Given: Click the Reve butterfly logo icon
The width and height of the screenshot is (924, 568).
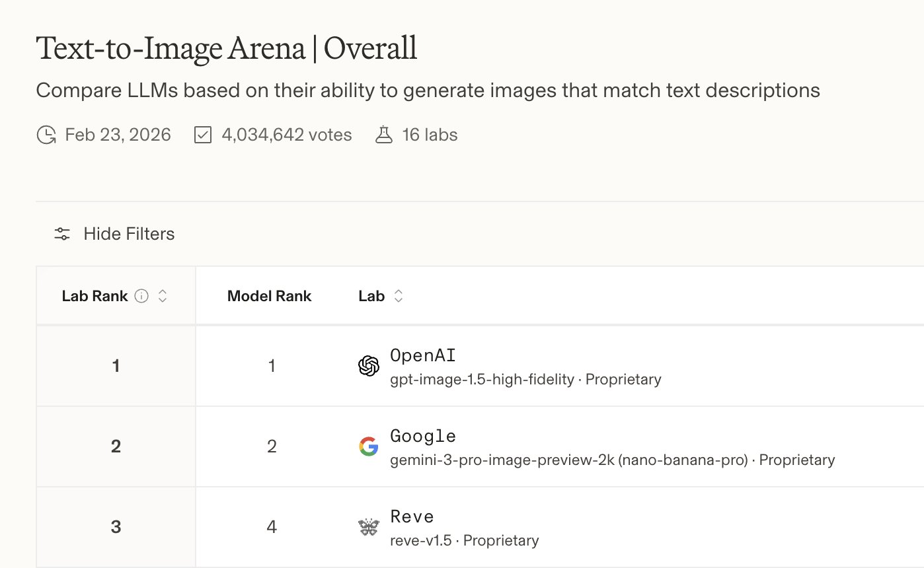Looking at the screenshot, I should (x=368, y=527).
